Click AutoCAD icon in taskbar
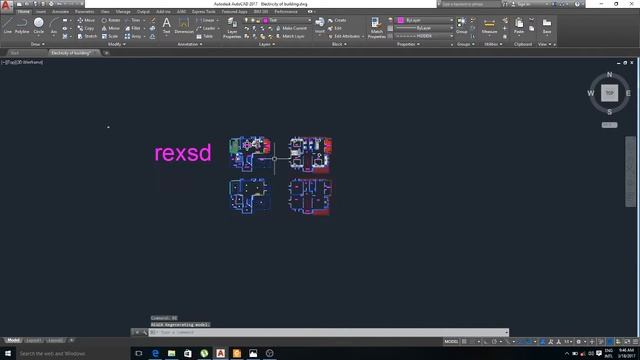This screenshot has height=360, width=640. (x=220, y=353)
